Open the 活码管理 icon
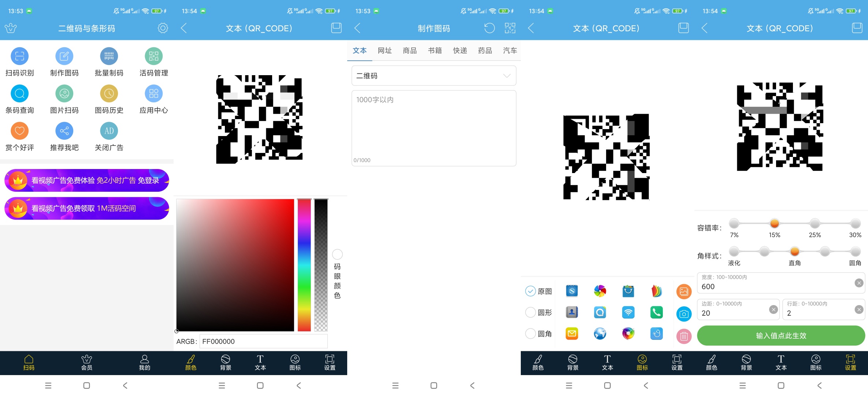The width and height of the screenshot is (868, 396). pyautogui.click(x=154, y=56)
